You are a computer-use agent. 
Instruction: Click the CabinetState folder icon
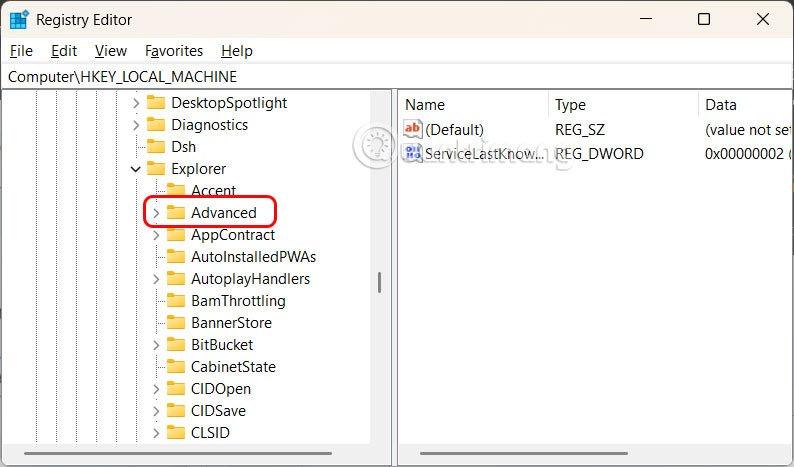pos(176,367)
